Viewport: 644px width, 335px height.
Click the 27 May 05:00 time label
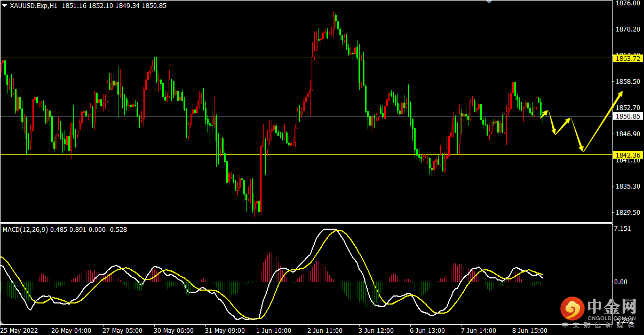tap(122, 331)
